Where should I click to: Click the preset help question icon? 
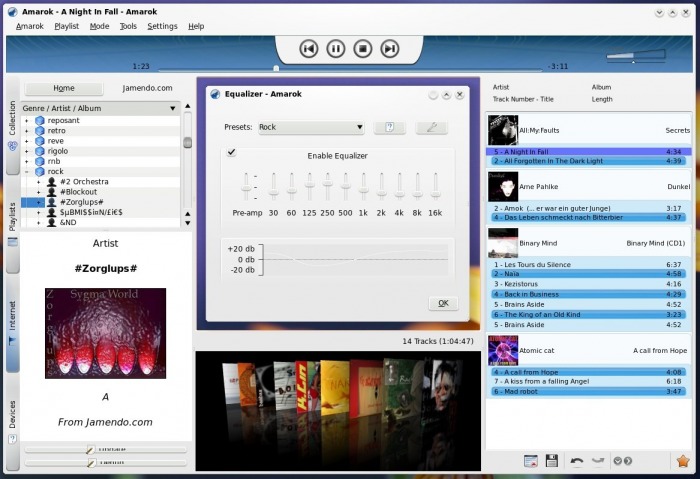389,127
